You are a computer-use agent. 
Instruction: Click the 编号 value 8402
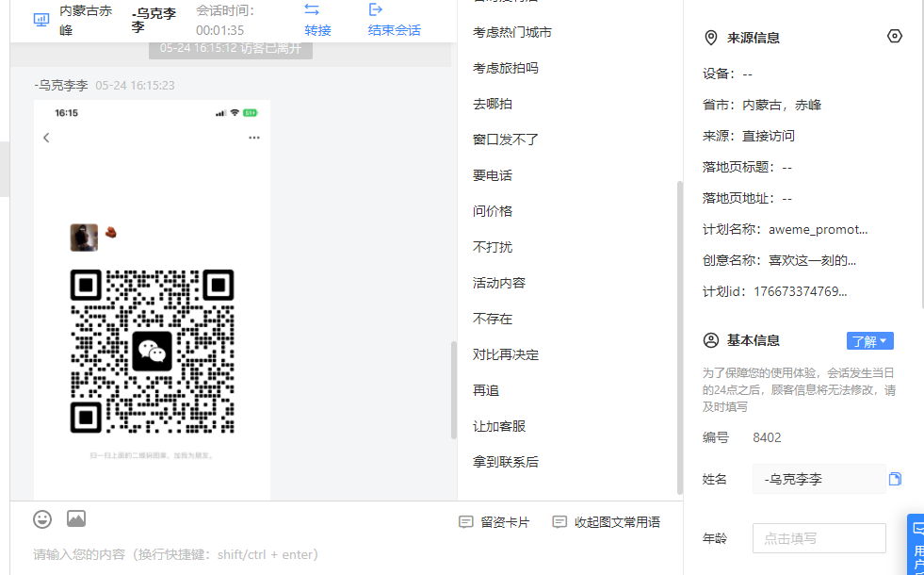(x=767, y=437)
